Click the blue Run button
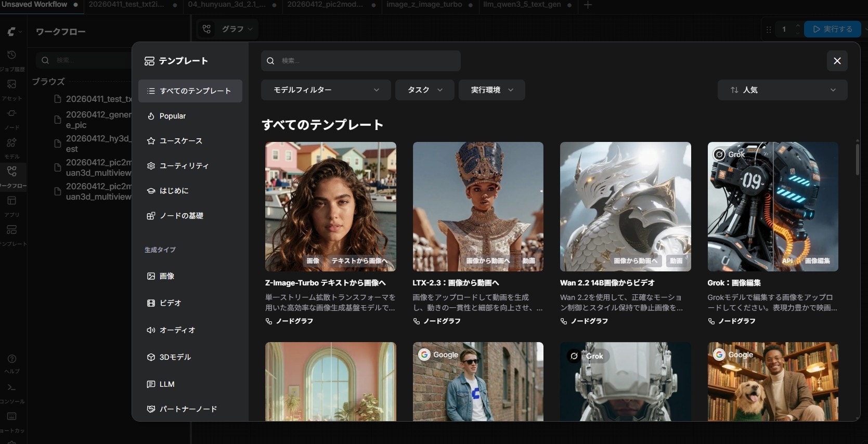 tap(832, 29)
